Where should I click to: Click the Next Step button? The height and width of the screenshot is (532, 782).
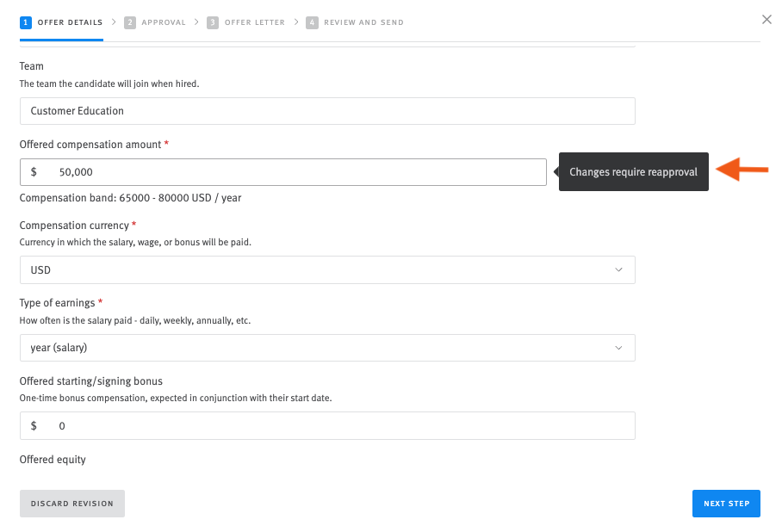(x=726, y=504)
